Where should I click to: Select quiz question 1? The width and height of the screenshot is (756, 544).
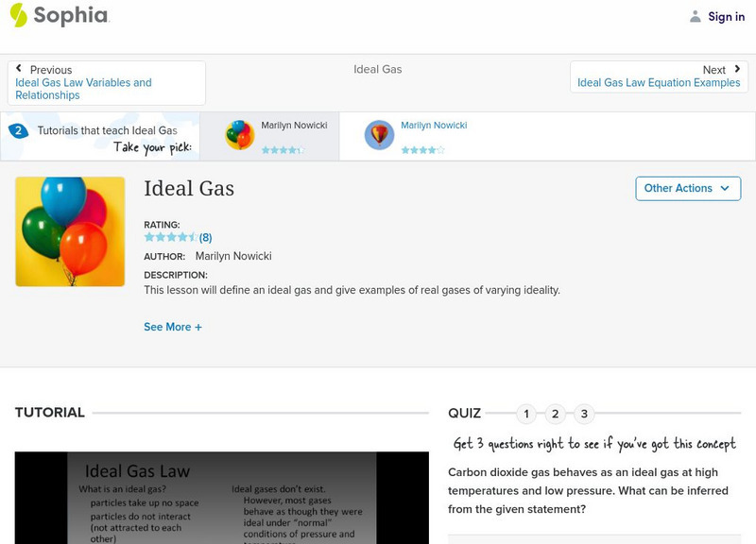point(526,414)
